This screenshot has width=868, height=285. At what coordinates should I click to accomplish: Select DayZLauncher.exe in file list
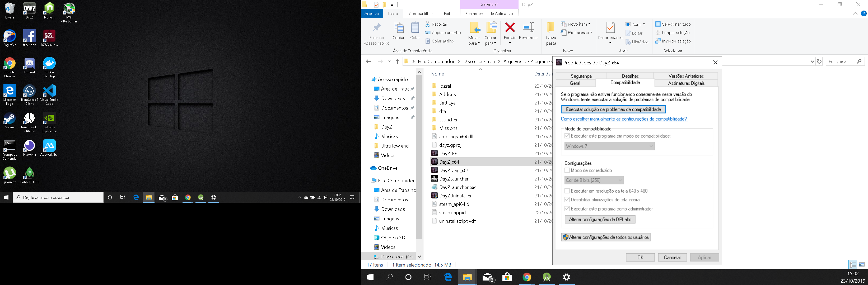click(458, 187)
